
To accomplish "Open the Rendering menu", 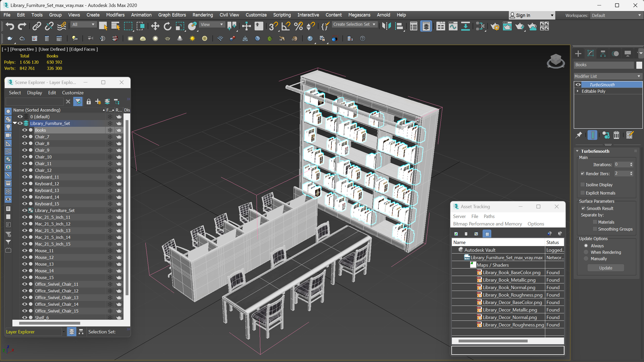I will click(202, 15).
